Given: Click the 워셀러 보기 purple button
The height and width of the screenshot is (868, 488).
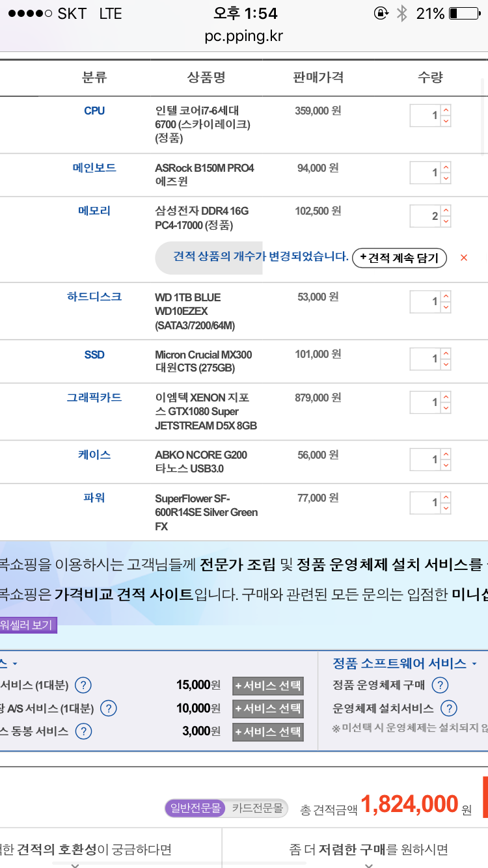Looking at the screenshot, I should (x=28, y=625).
